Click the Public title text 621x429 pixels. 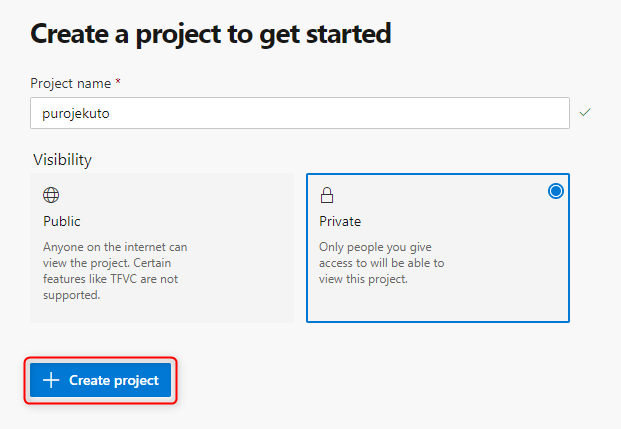point(62,221)
